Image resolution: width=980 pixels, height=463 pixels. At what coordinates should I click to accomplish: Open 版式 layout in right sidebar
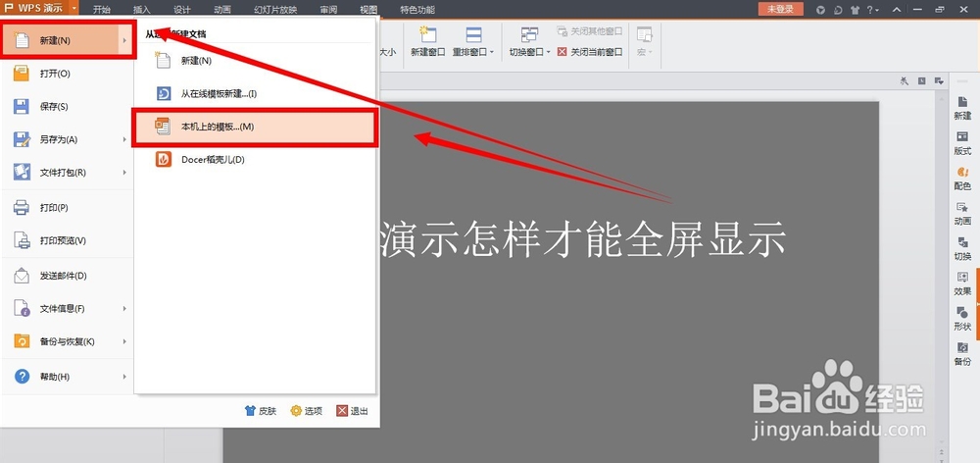[x=962, y=143]
